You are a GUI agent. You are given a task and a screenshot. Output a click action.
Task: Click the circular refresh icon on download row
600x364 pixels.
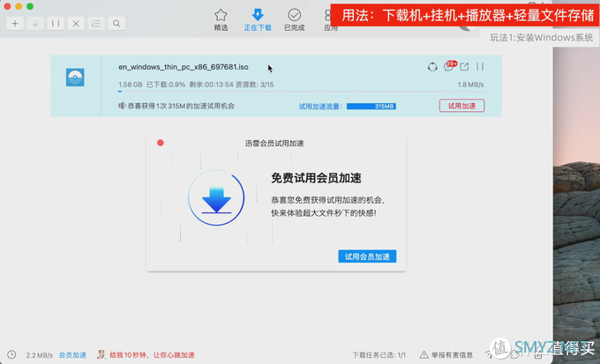click(x=432, y=67)
